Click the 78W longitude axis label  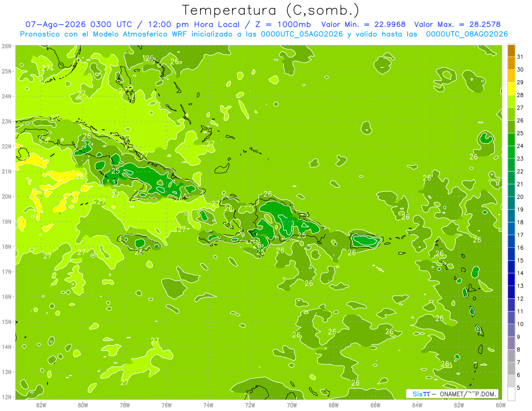(125, 404)
